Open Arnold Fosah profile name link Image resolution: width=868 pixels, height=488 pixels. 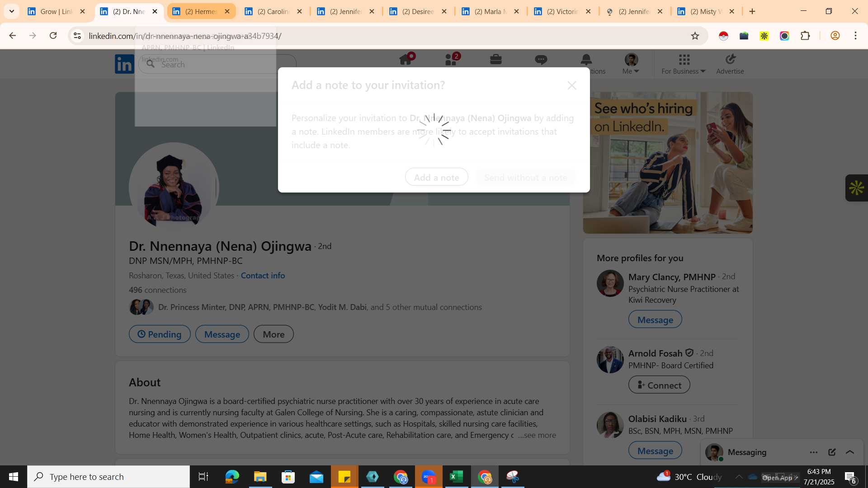(655, 353)
